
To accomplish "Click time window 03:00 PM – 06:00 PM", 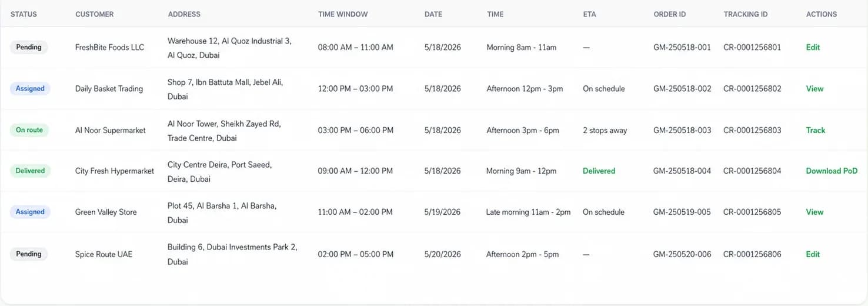I will [x=355, y=130].
